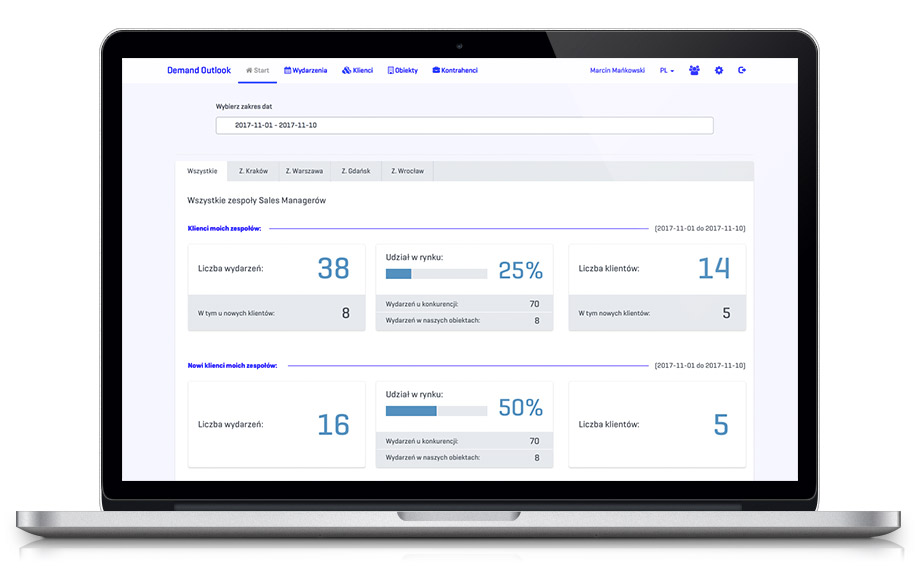Screen dimensions: 920x570
Task: Click the Obiekty building icon
Action: click(x=391, y=71)
